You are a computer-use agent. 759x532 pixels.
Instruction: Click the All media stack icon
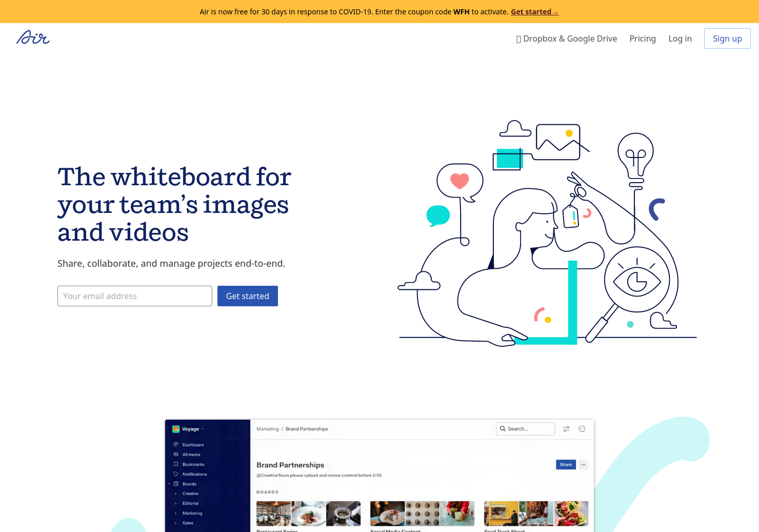click(176, 454)
